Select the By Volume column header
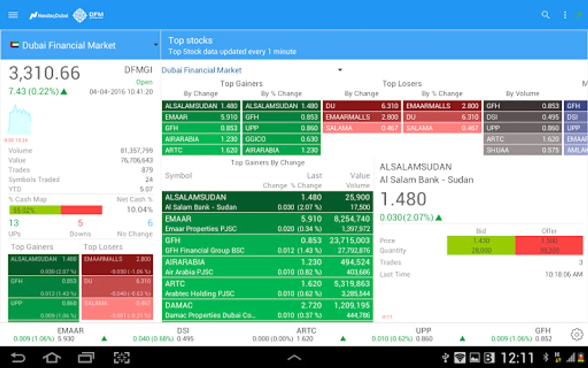Image resolution: width=588 pixels, height=368 pixels. point(522,94)
